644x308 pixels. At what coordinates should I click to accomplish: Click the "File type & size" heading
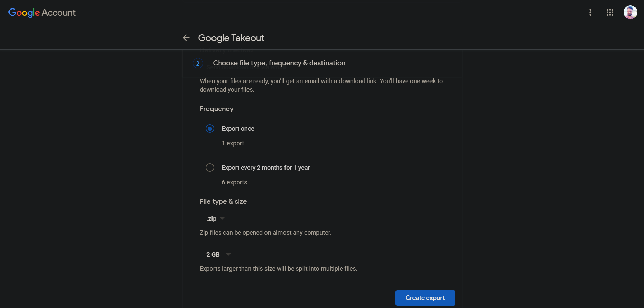click(x=223, y=201)
